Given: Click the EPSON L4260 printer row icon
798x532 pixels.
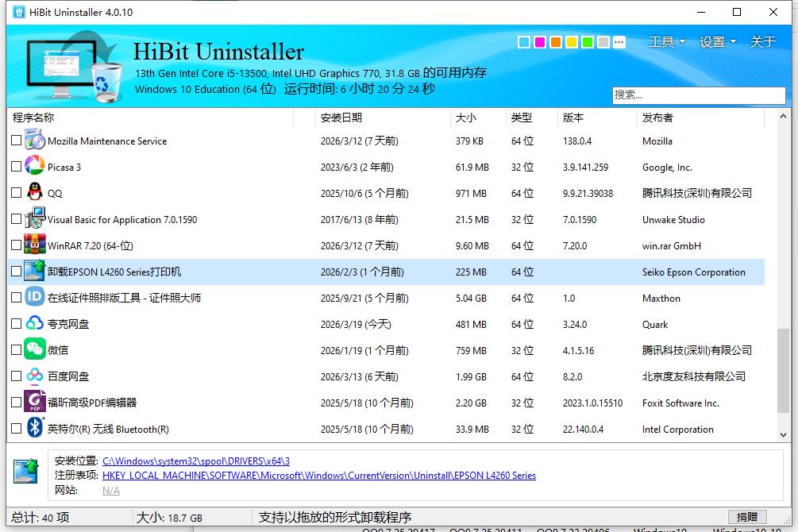Looking at the screenshot, I should click(x=35, y=270).
